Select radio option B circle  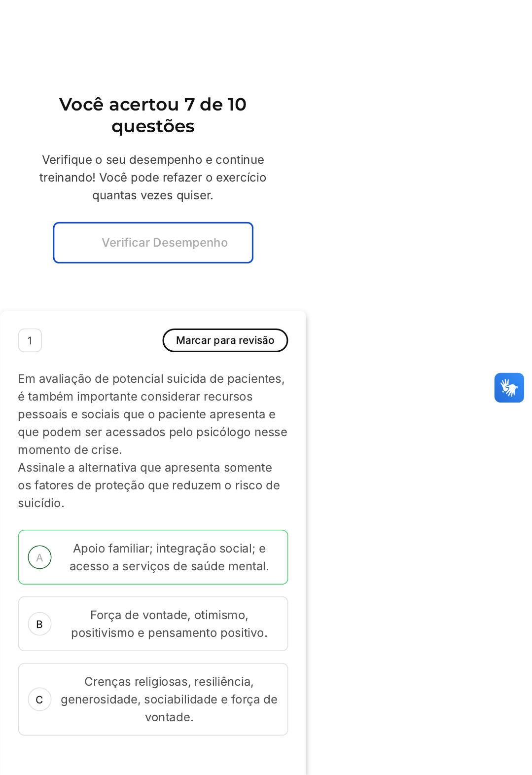pos(40,624)
